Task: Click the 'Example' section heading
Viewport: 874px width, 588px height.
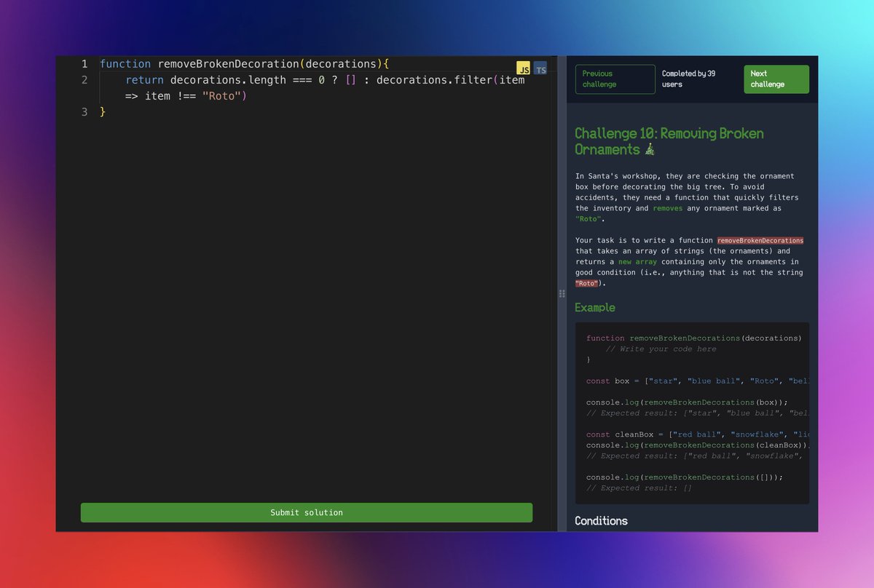Action: pyautogui.click(x=595, y=307)
